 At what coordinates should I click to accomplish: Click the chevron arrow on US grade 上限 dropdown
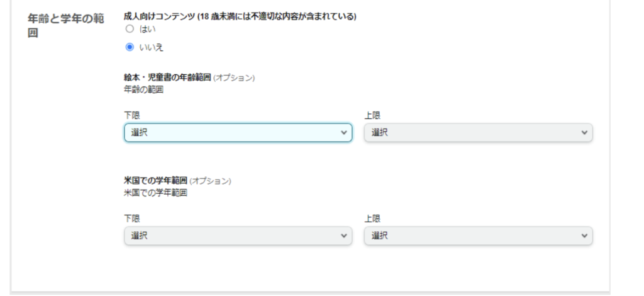(x=584, y=236)
